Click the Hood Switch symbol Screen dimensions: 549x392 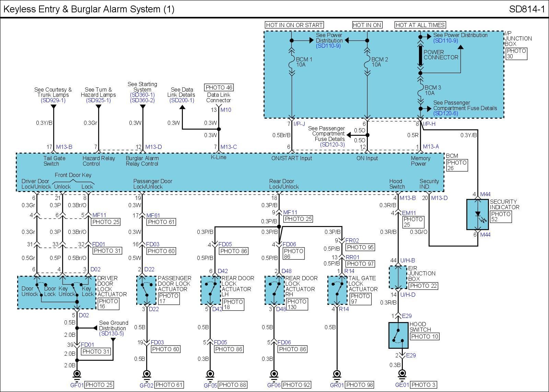click(x=398, y=335)
